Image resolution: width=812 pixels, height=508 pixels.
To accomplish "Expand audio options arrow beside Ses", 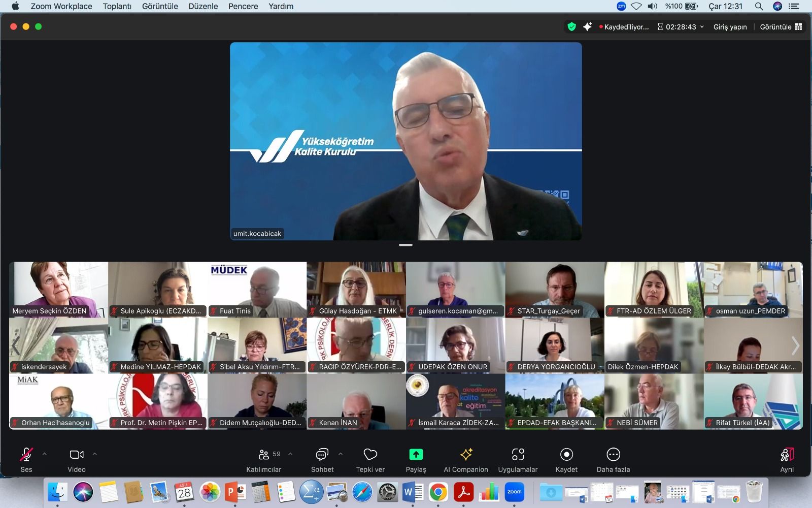I will (x=45, y=454).
